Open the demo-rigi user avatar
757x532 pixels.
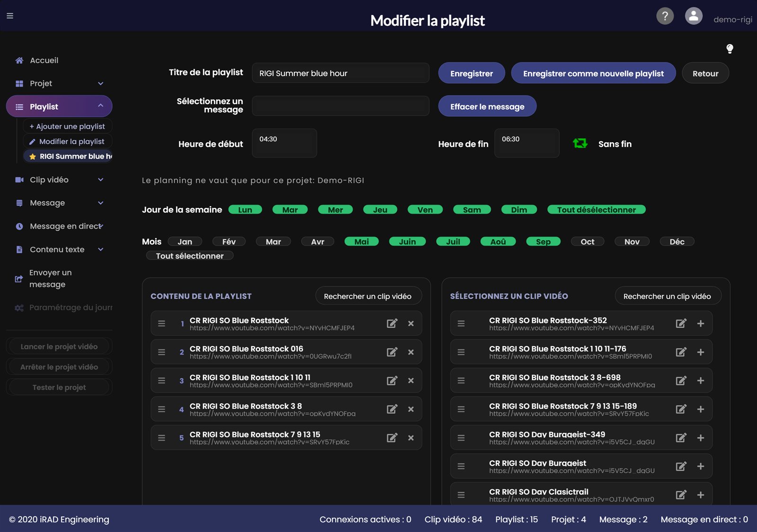tap(694, 16)
